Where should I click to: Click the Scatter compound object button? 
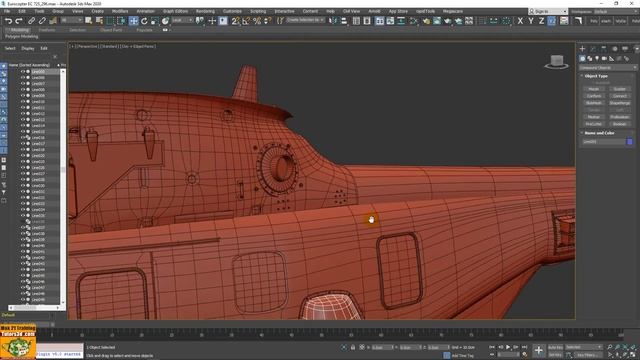(620, 89)
